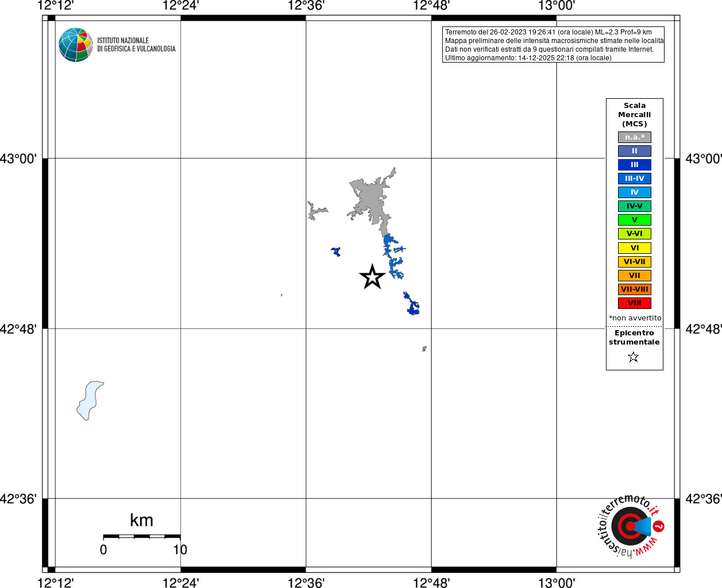Click the 'Ultimo aggiornamento' line

point(528,58)
